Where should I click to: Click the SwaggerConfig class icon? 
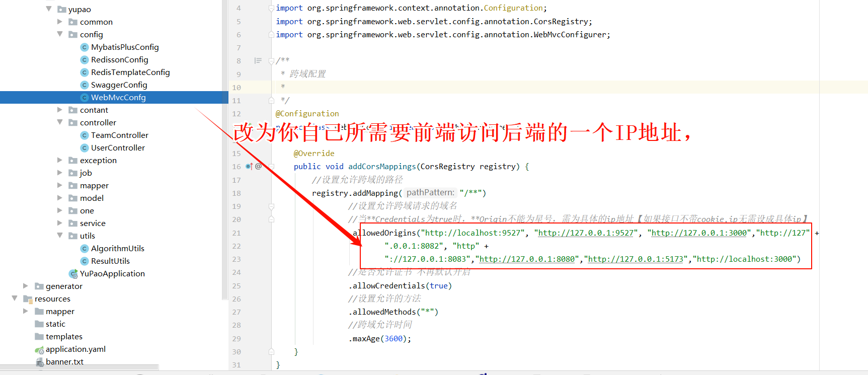point(85,85)
